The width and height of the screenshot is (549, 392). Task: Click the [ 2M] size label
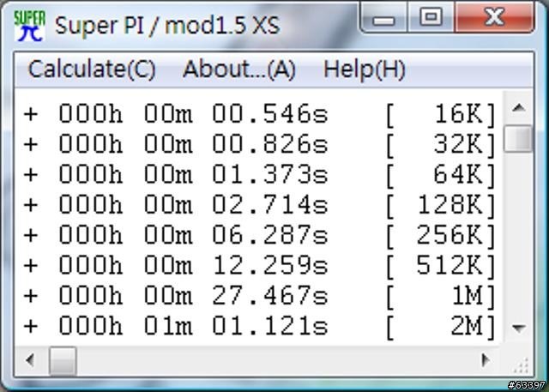[441, 328]
